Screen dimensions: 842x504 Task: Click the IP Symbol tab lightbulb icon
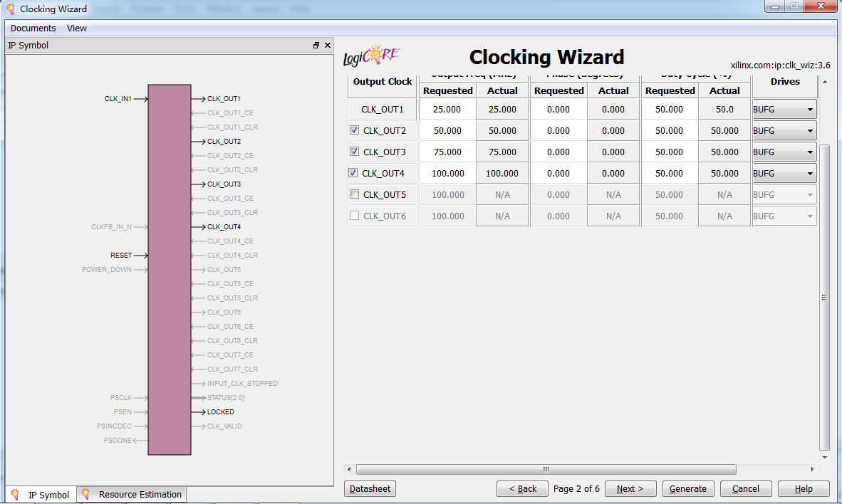(15, 494)
